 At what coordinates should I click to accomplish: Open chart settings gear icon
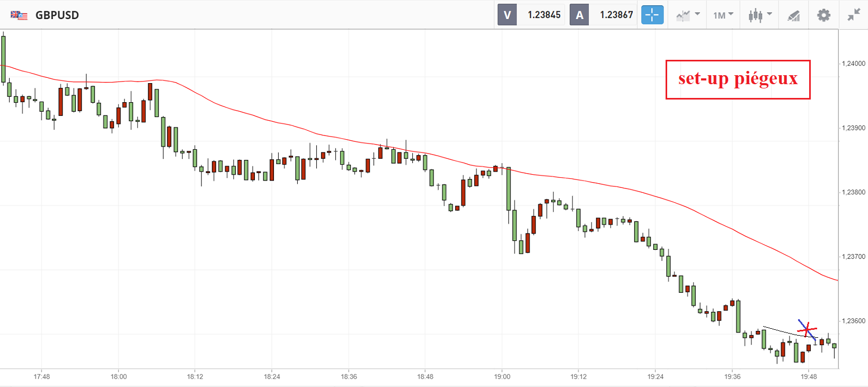pyautogui.click(x=823, y=15)
